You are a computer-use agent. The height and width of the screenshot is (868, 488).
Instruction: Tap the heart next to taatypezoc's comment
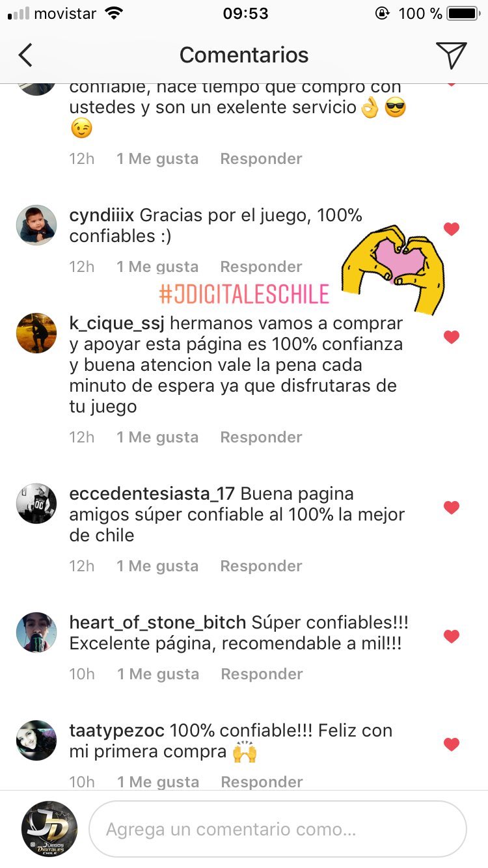[x=451, y=744]
